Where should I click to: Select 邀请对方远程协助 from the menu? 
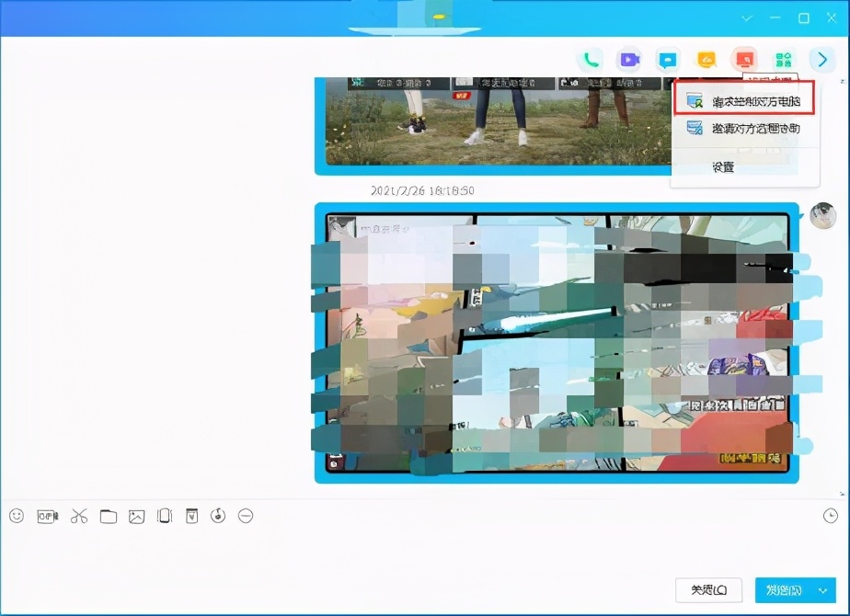pos(744,129)
